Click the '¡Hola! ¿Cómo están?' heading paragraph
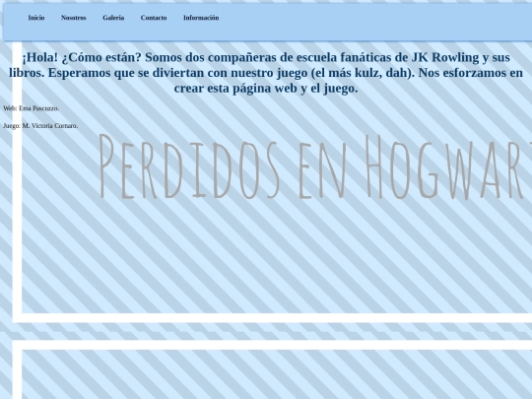532x399 pixels. tap(266, 73)
